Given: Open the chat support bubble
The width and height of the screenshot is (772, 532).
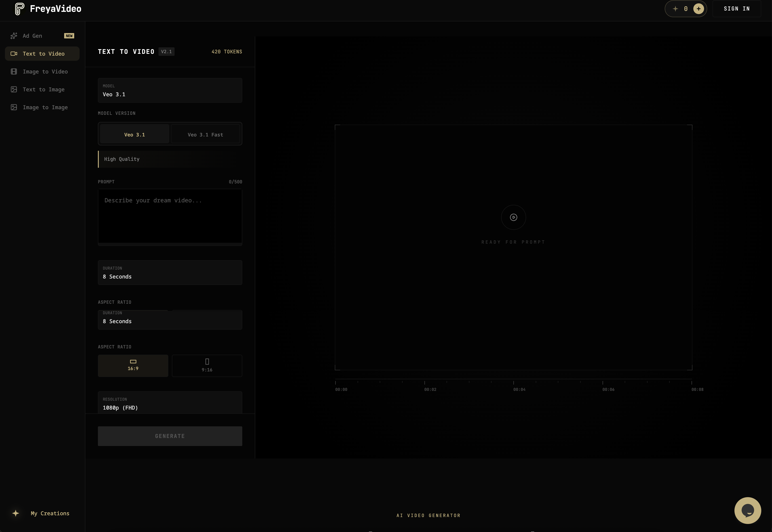Looking at the screenshot, I should (x=748, y=510).
